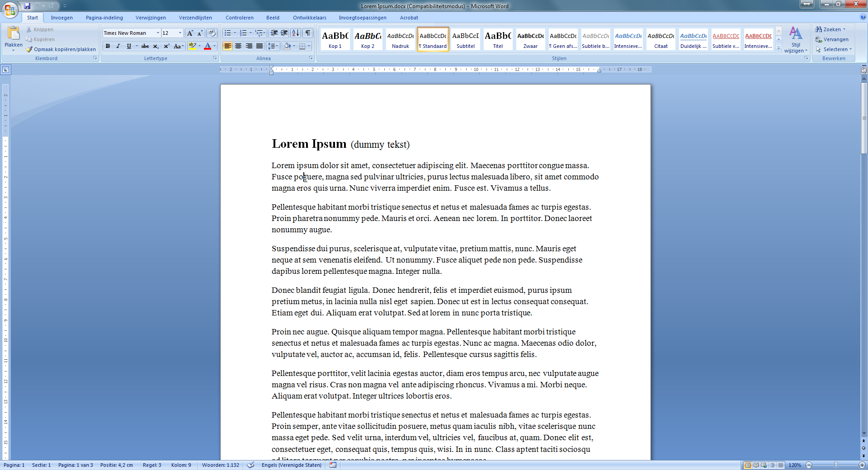Switch to the Invoegen tab

click(62, 18)
